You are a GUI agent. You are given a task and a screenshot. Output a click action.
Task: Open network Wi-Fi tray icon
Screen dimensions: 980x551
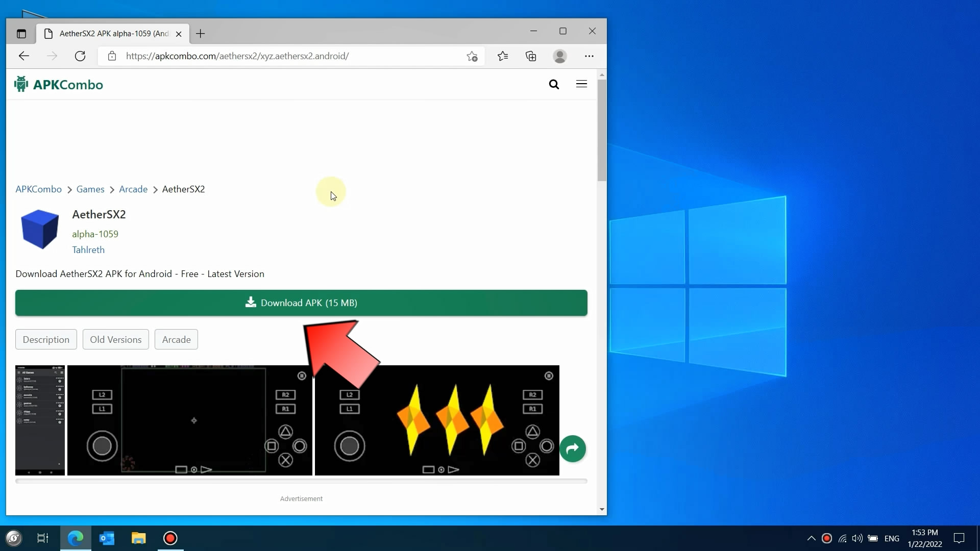coord(842,538)
